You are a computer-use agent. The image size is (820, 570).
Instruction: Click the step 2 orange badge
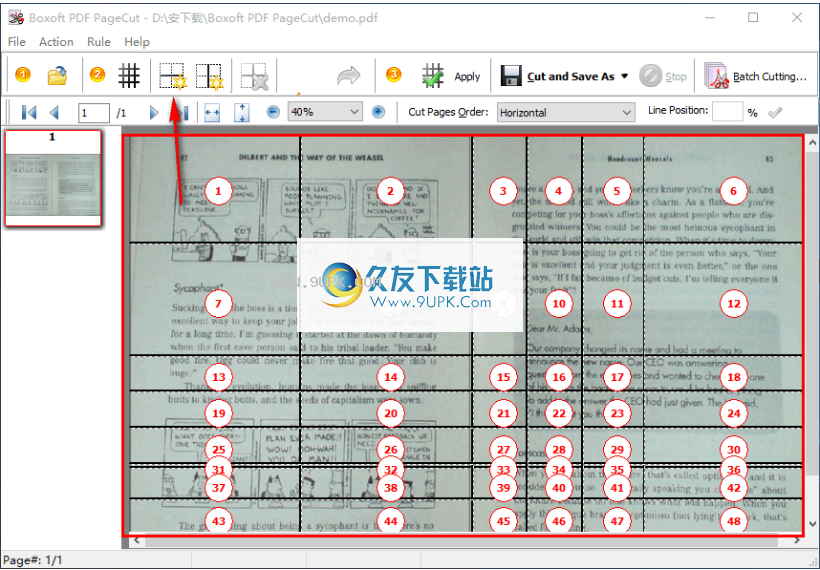pos(97,75)
